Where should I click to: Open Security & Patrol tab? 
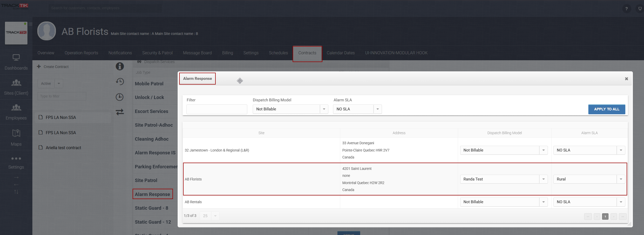[157, 53]
